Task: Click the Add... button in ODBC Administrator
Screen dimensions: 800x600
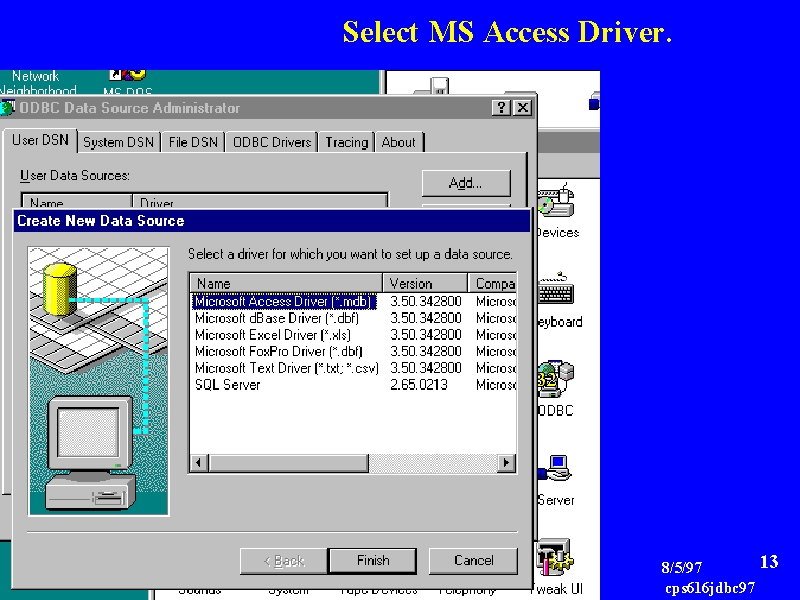Action: click(466, 183)
